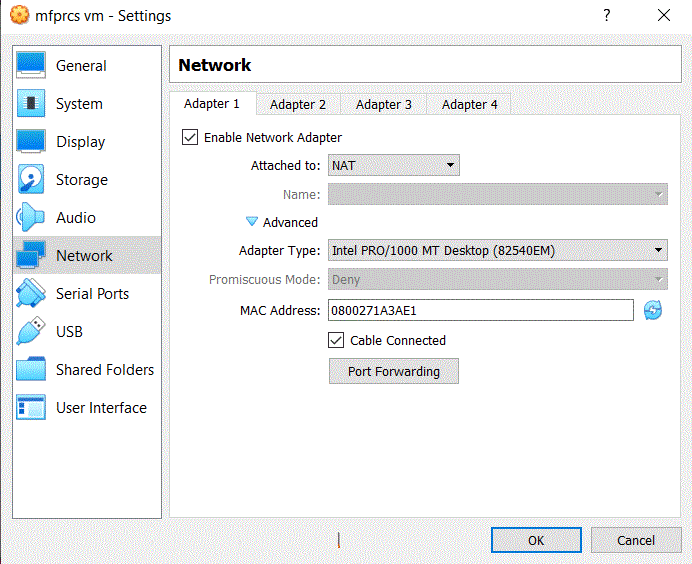Open Port Forwarding rules

pyautogui.click(x=394, y=371)
